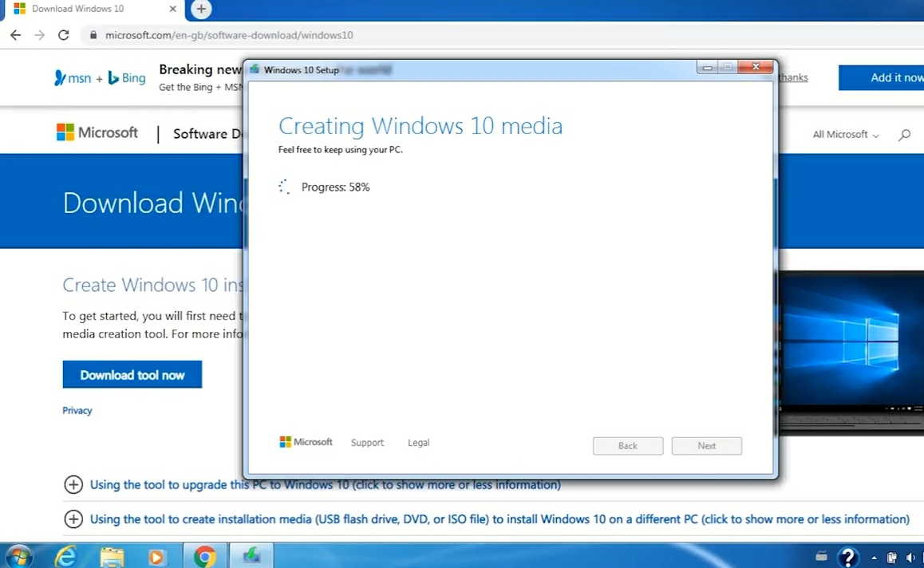Image resolution: width=924 pixels, height=568 pixels.
Task: Open Windows Explorer folder in taskbar
Action: pos(113,556)
